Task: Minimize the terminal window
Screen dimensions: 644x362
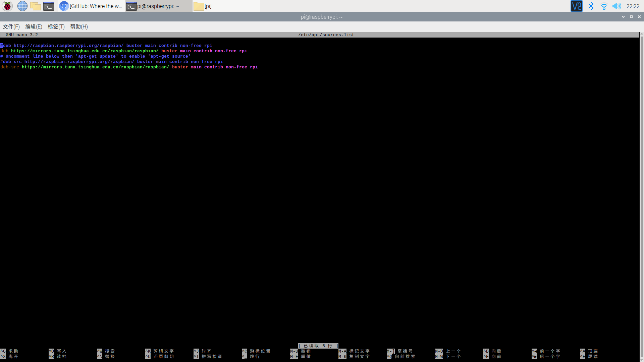Action: pyautogui.click(x=623, y=17)
